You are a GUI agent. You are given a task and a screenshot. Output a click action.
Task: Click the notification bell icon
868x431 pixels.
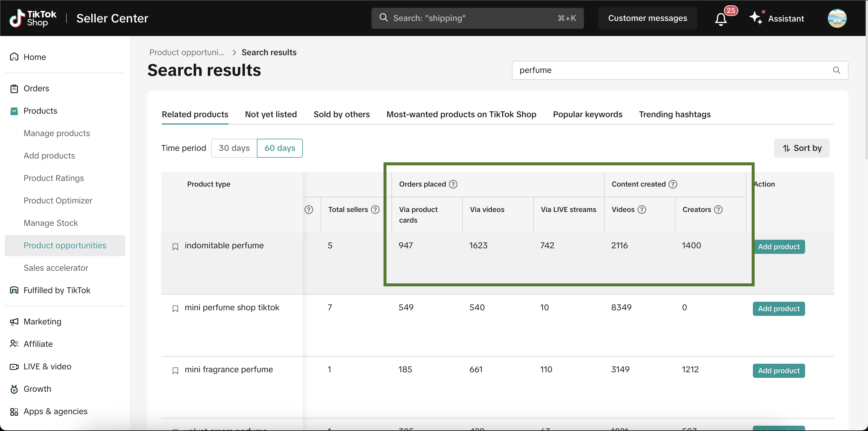[720, 19]
